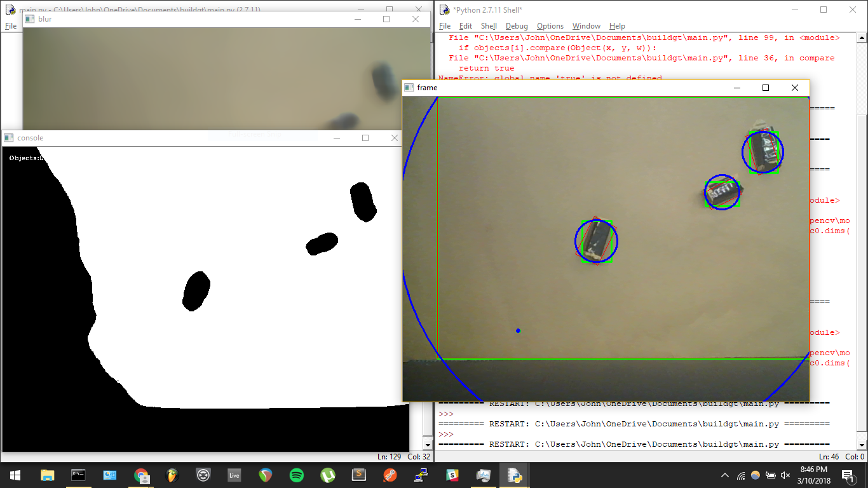Open the Window menu in Python Shell
The height and width of the screenshot is (488, 868).
(x=586, y=26)
